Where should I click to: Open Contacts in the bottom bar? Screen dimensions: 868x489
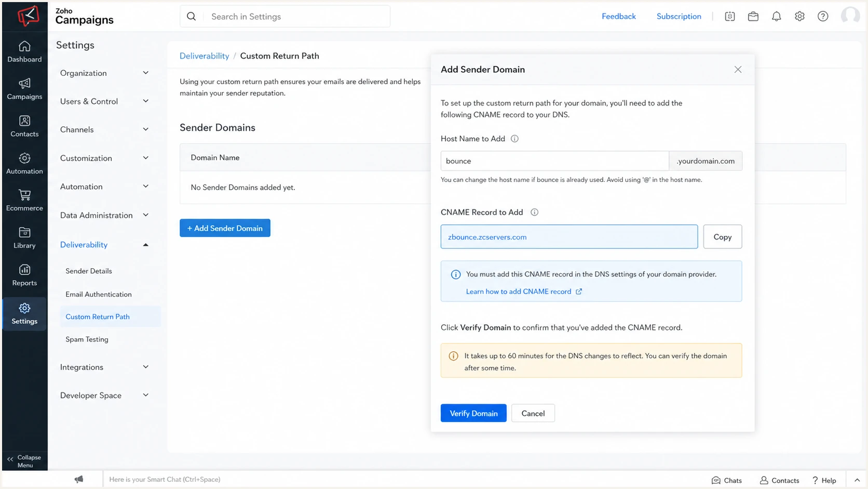pyautogui.click(x=779, y=480)
